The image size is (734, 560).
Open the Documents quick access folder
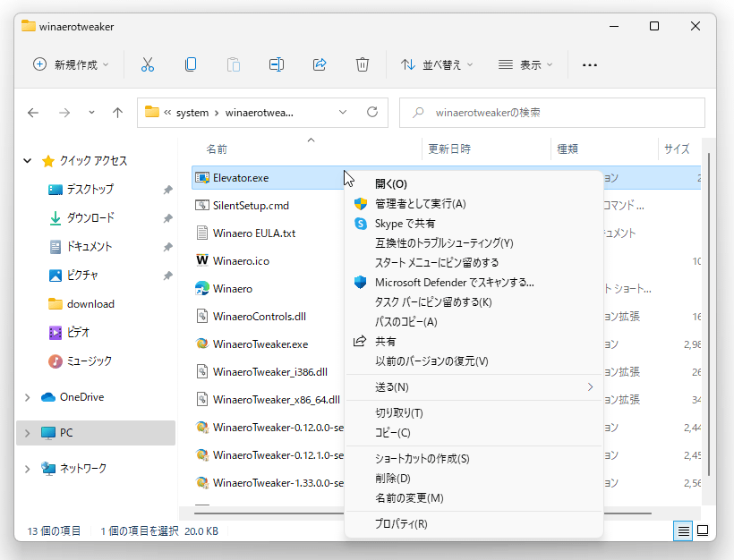click(89, 247)
